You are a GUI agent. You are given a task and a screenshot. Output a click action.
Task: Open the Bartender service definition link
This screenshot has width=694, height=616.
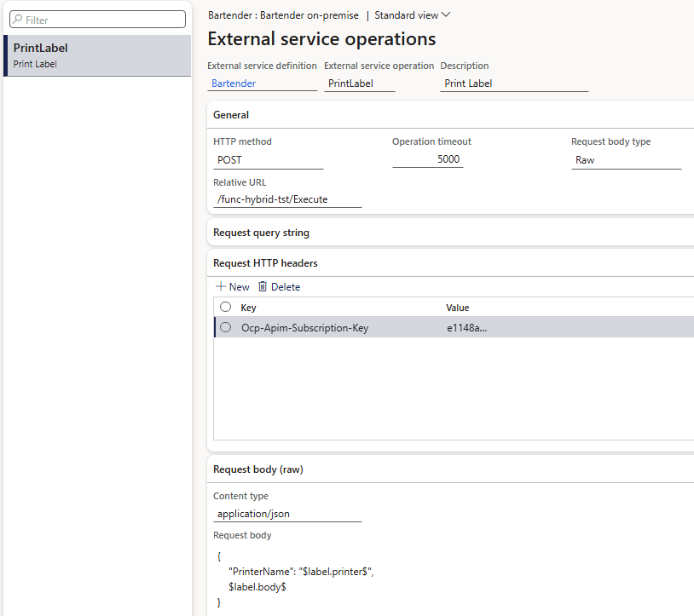(x=232, y=83)
